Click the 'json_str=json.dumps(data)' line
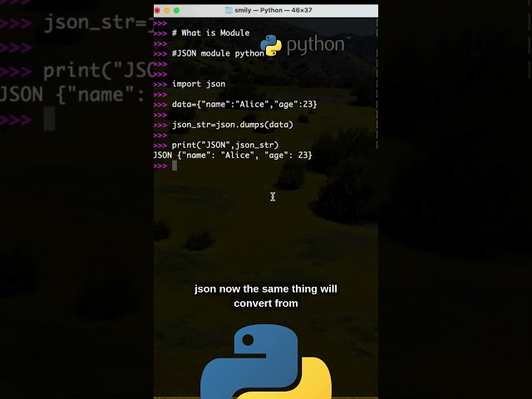 (x=233, y=125)
